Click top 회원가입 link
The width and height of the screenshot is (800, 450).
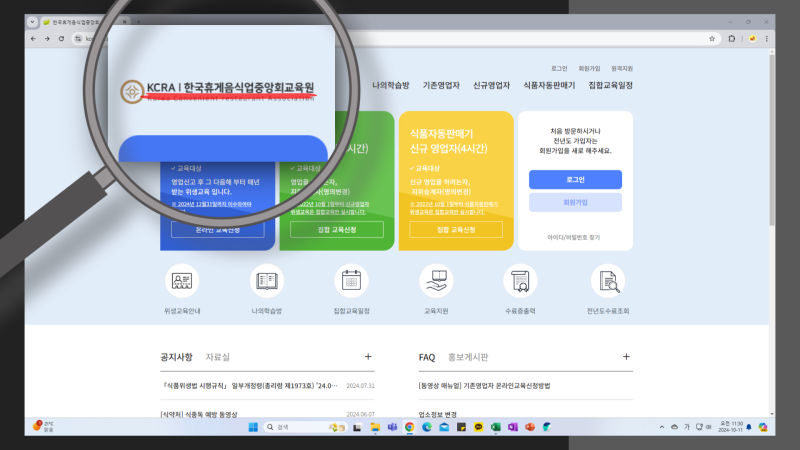(x=589, y=68)
